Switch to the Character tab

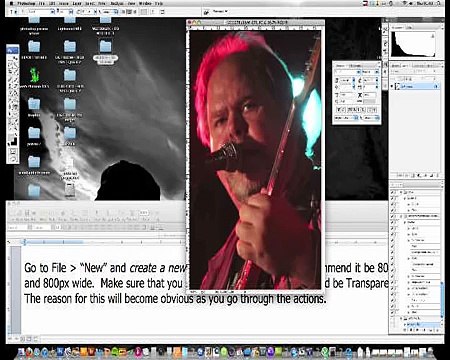[x=340, y=66]
